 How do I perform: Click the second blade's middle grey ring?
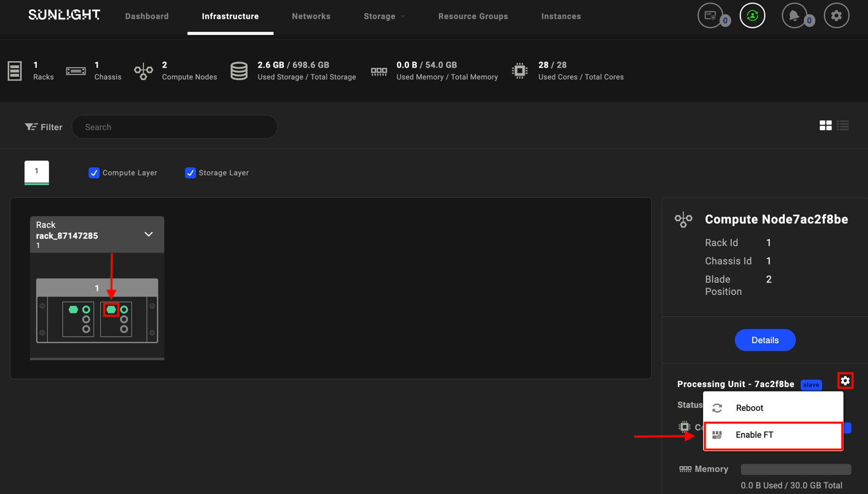click(124, 319)
